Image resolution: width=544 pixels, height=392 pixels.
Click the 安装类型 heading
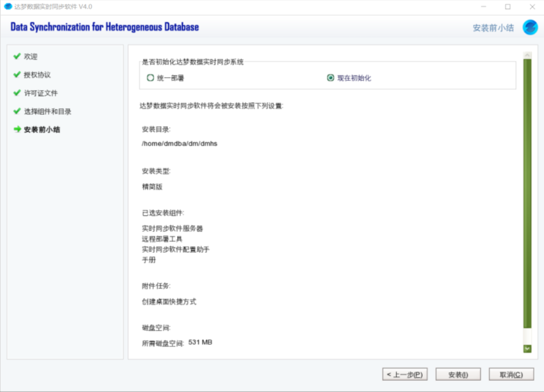[156, 171]
